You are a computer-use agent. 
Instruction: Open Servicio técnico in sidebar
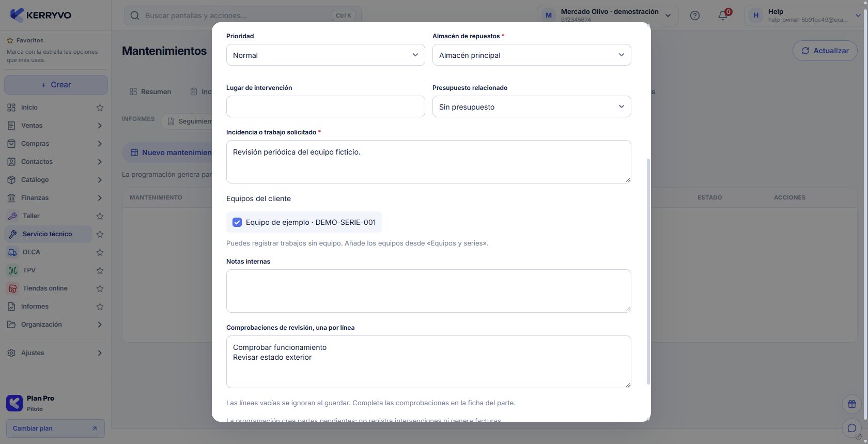point(49,234)
